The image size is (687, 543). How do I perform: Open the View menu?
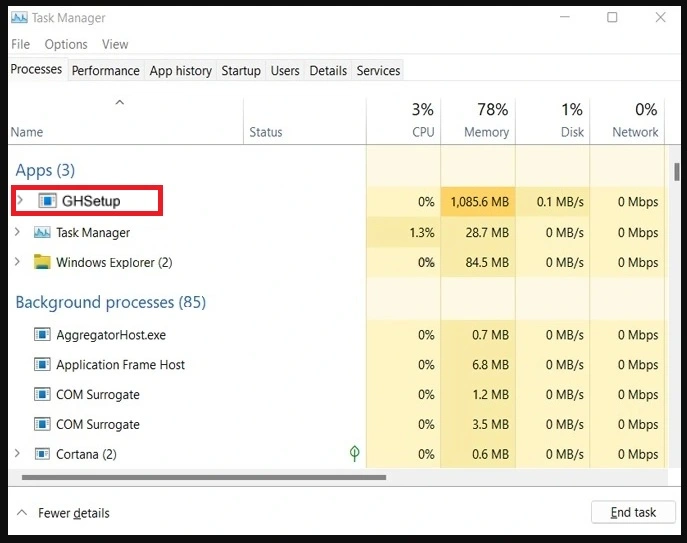(115, 44)
